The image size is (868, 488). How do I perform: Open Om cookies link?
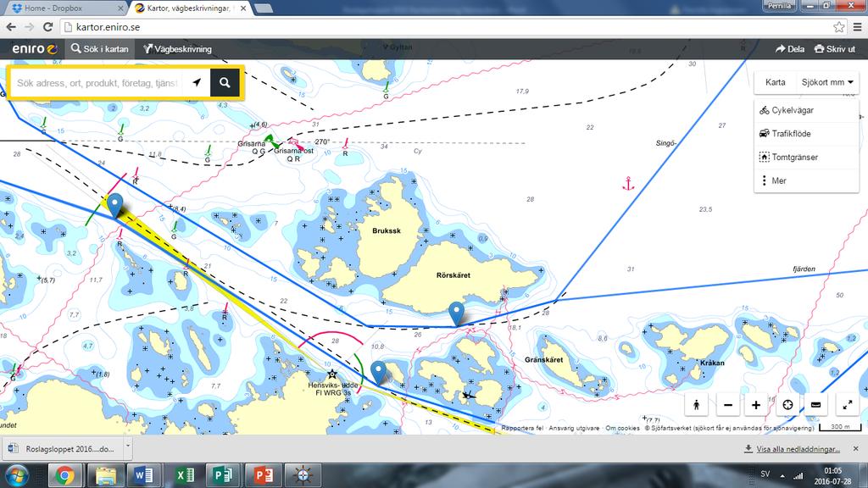click(x=623, y=428)
